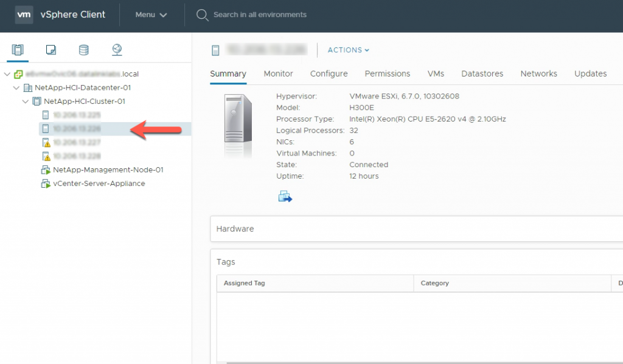Open the Networks tab
This screenshot has width=623, height=364.
tap(539, 74)
